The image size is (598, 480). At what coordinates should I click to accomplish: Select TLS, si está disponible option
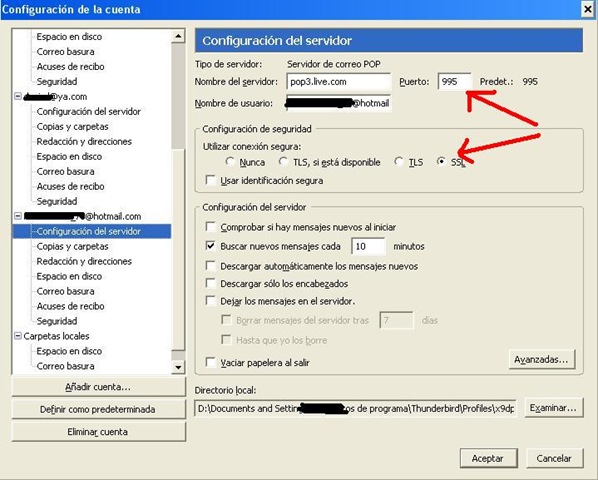(283, 162)
